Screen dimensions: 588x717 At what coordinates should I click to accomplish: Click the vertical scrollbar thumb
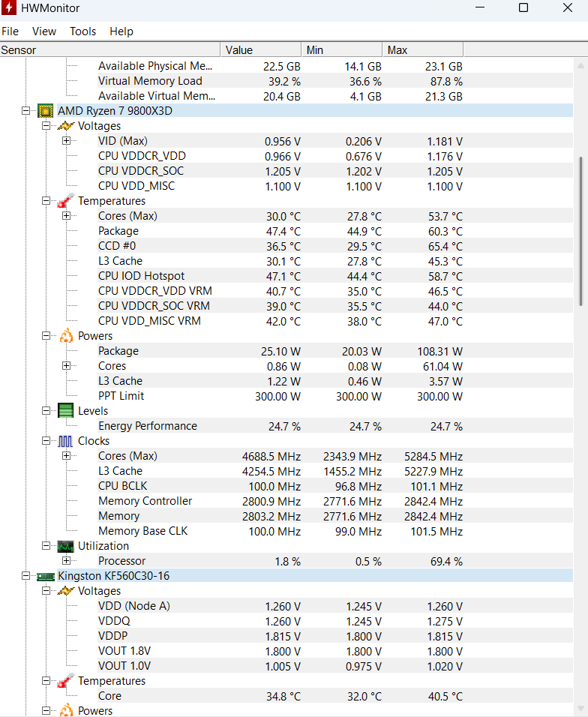580,232
